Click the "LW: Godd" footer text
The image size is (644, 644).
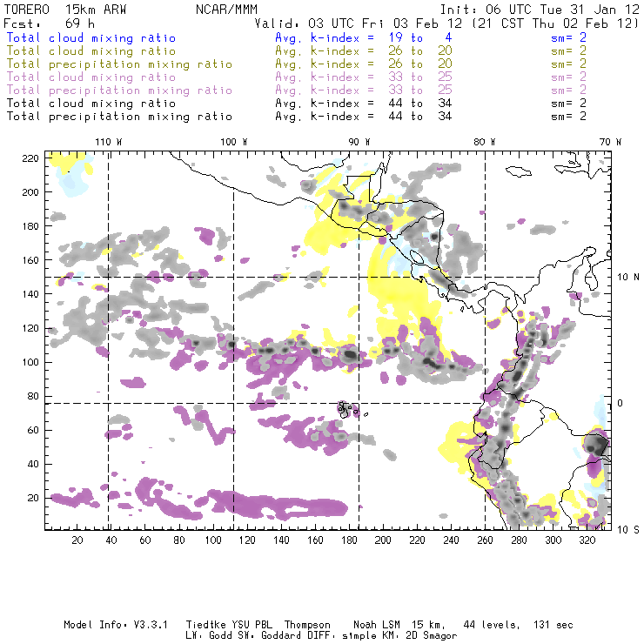pos(209,636)
